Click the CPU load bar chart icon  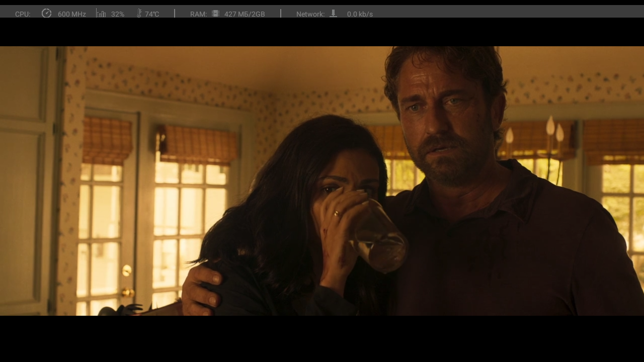pyautogui.click(x=101, y=14)
